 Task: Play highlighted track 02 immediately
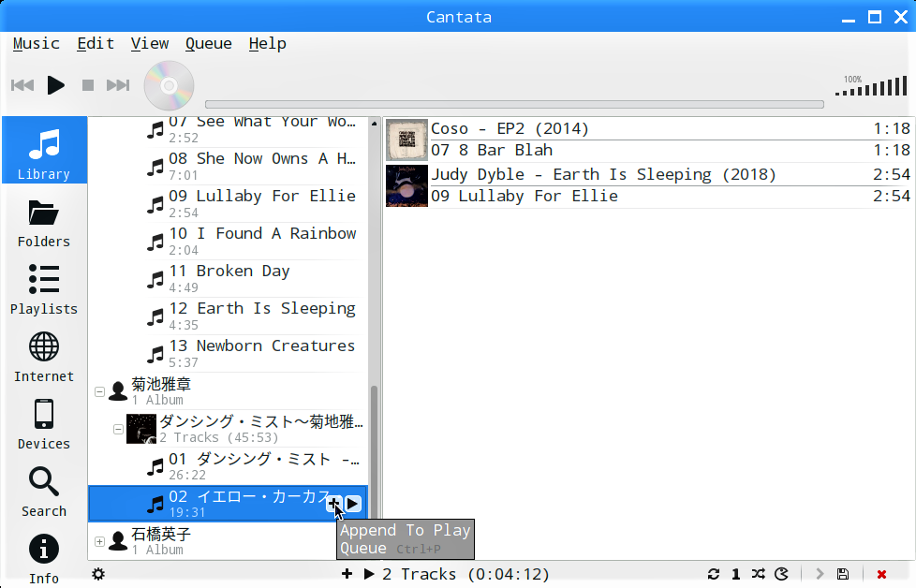tap(352, 504)
